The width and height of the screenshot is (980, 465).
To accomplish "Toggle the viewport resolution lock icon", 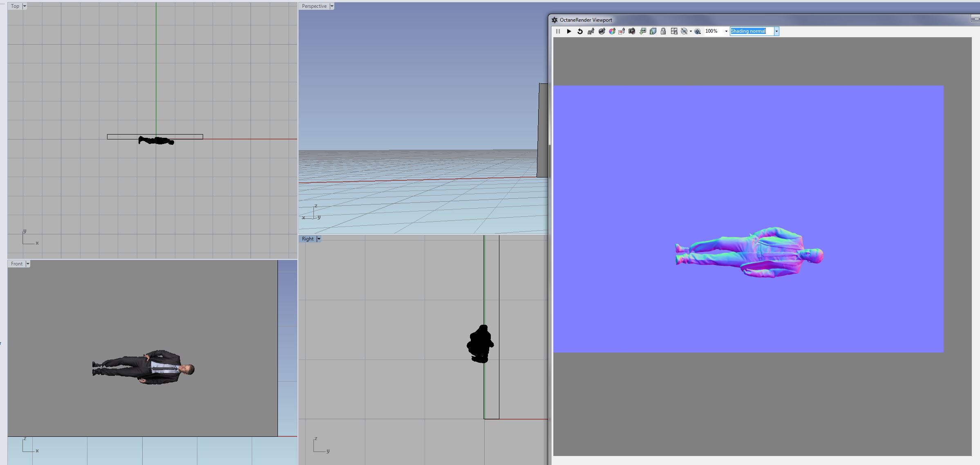I will click(663, 31).
